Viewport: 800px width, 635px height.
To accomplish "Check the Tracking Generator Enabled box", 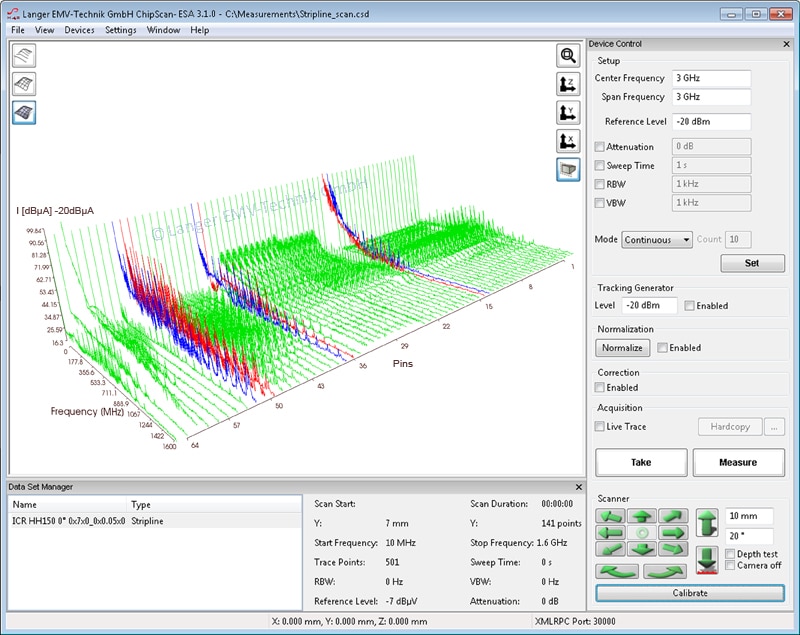I will 689,306.
